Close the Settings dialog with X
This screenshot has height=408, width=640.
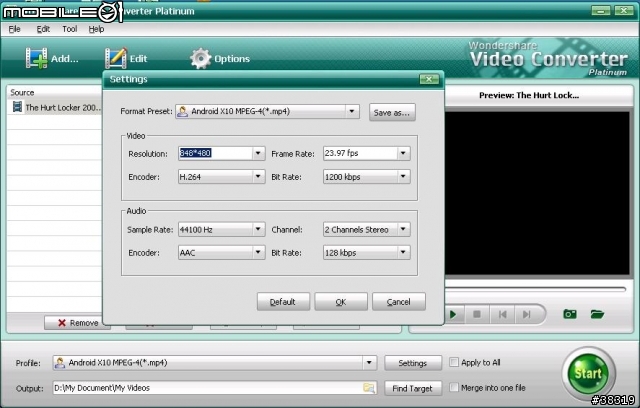pos(429,79)
